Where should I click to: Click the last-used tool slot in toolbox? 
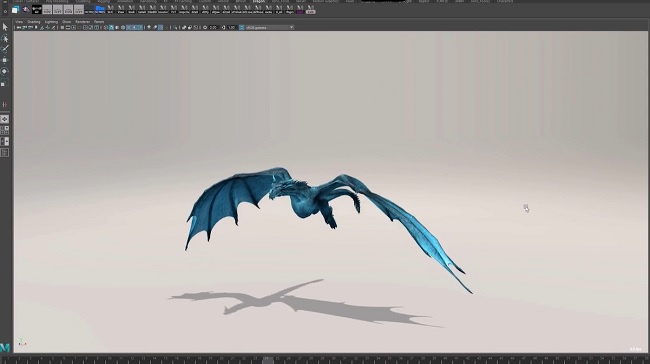pos(5,104)
